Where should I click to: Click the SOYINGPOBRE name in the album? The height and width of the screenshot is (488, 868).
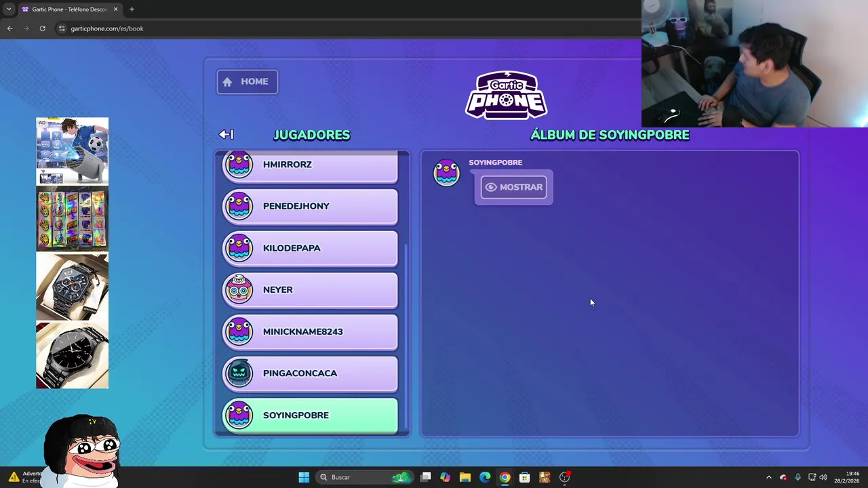pos(495,163)
